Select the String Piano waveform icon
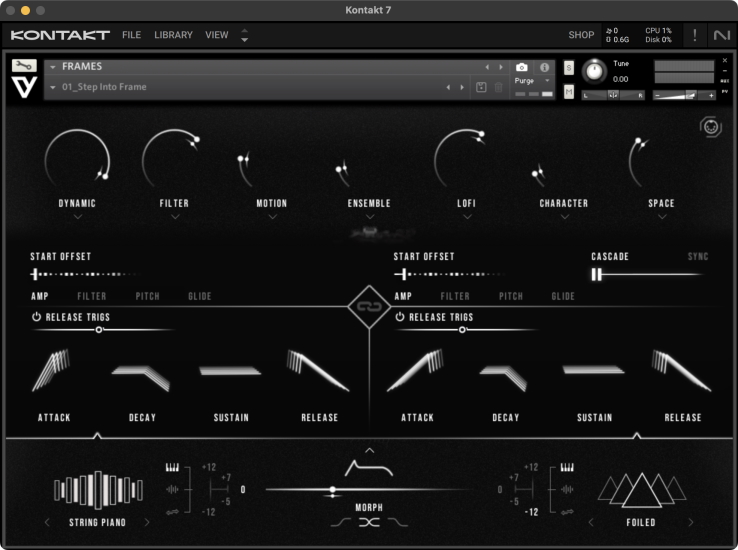Viewport: 738px width, 550px height. click(x=98, y=490)
